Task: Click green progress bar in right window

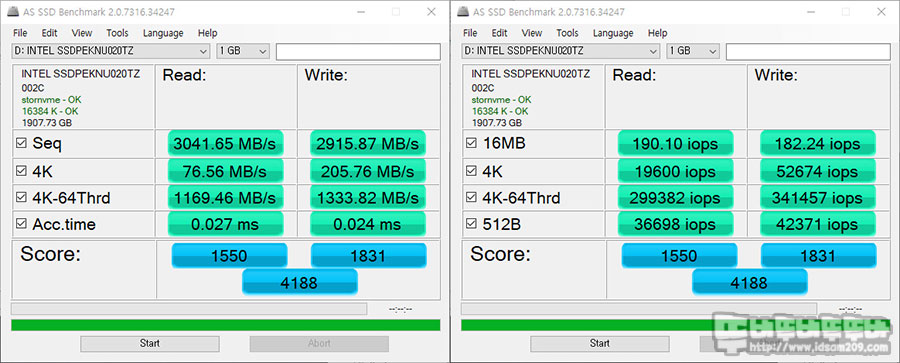Action: pos(676,325)
